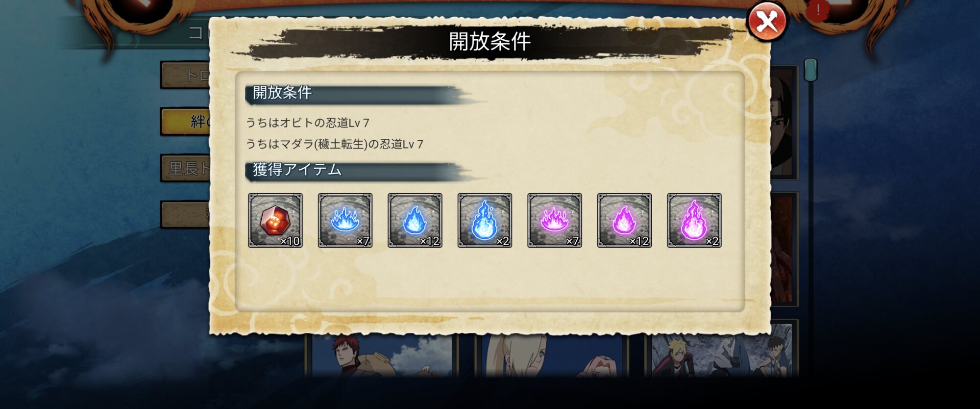The width and height of the screenshot is (980, 409).
Task: Tap the red gem reward item x10
Action: (x=275, y=220)
